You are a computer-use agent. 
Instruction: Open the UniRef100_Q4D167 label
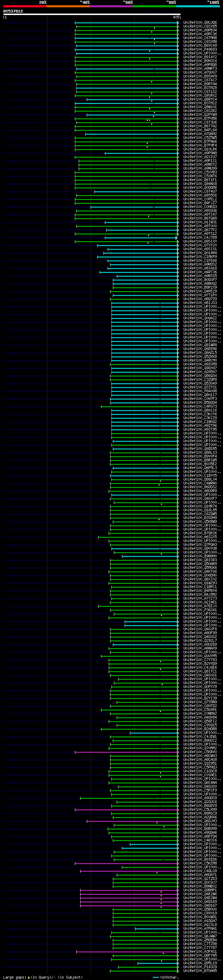point(200,905)
